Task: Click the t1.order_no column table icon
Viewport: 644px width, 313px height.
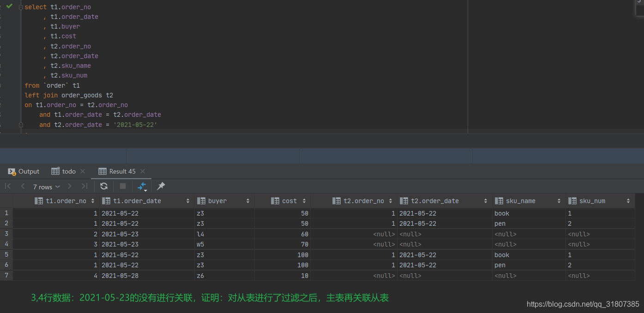Action: (x=39, y=201)
